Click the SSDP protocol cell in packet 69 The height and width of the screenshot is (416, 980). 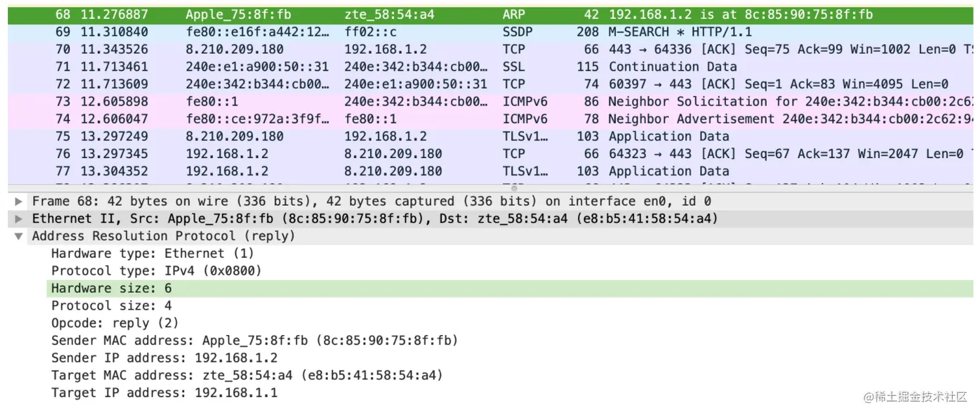(x=519, y=32)
